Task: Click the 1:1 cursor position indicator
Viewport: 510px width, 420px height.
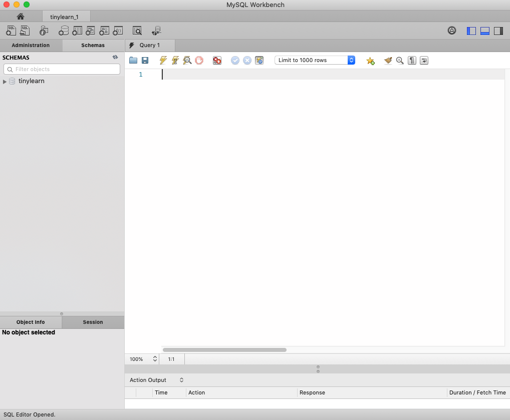Action: pyautogui.click(x=171, y=359)
